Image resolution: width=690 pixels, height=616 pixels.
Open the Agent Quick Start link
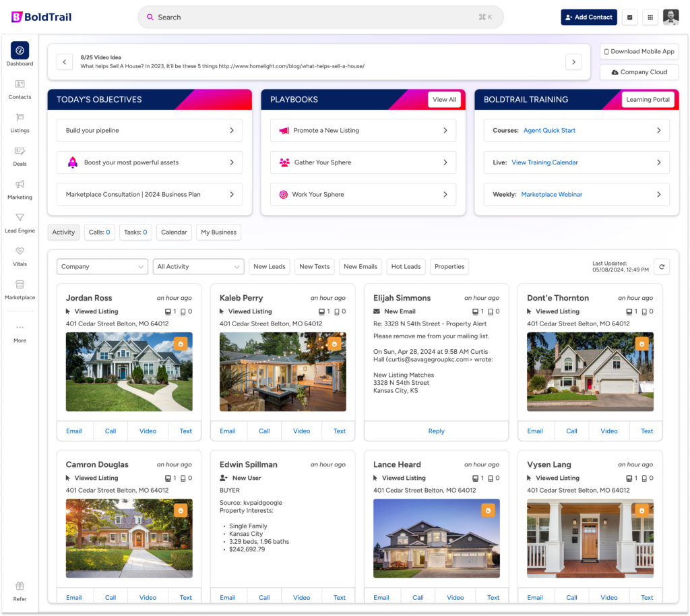pyautogui.click(x=549, y=131)
